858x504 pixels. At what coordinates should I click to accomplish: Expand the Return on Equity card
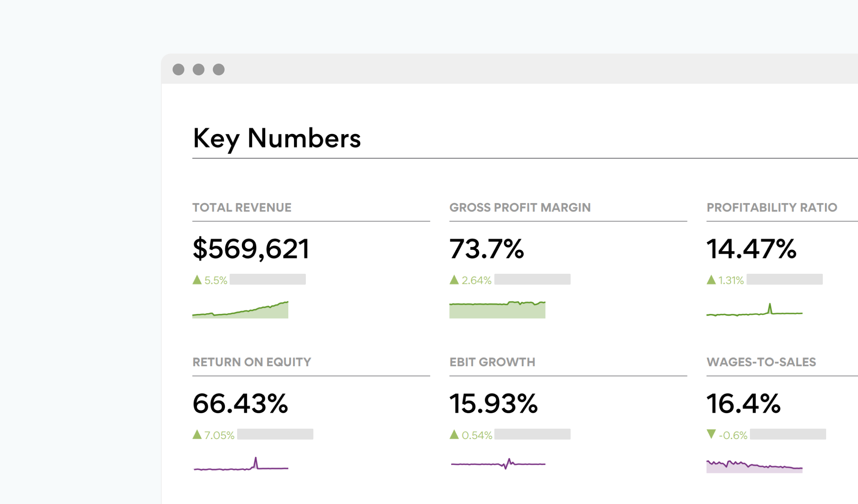(251, 362)
